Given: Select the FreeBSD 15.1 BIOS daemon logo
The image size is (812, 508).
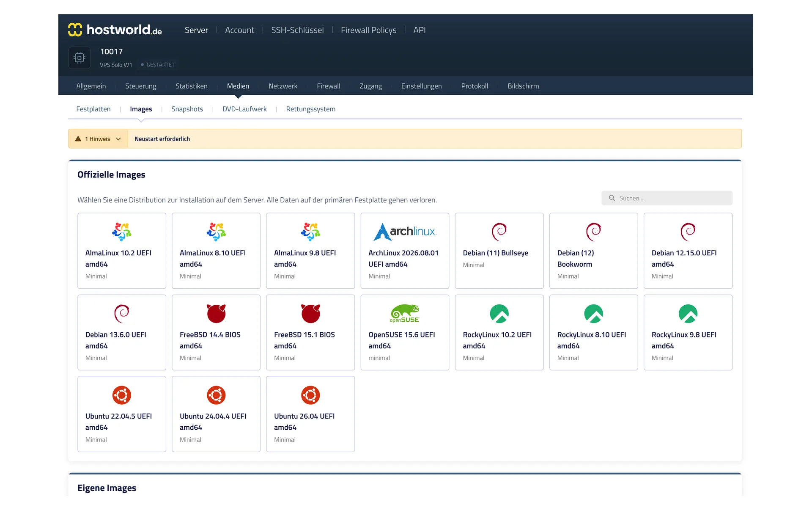Looking at the screenshot, I should tap(310, 313).
